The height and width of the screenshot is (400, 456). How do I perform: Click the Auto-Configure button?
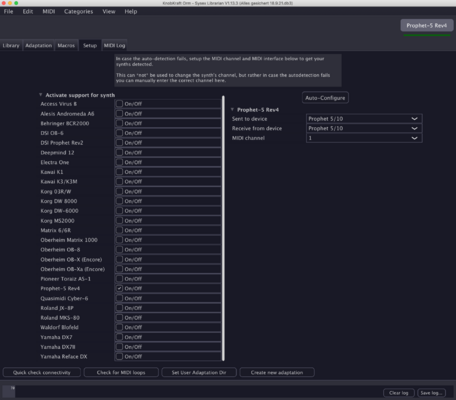[325, 98]
